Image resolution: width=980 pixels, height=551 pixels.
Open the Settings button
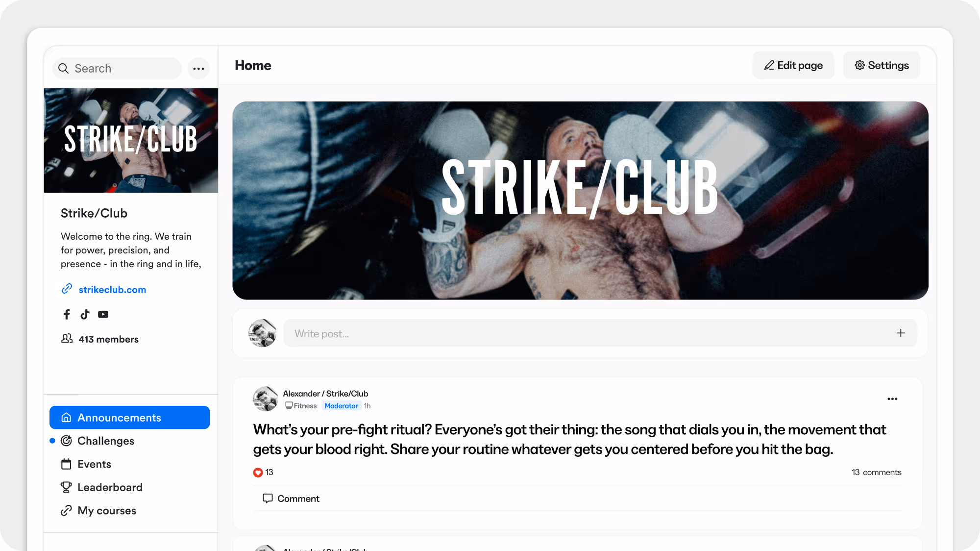(x=882, y=65)
